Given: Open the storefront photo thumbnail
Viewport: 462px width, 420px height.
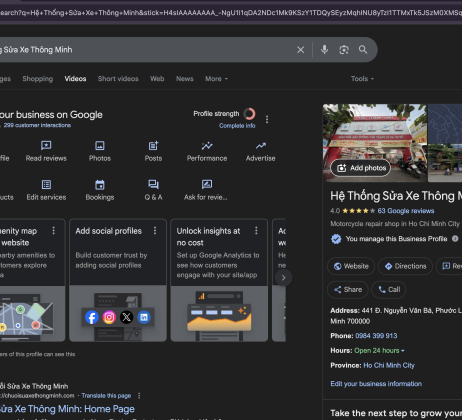Looking at the screenshot, I should tap(375, 143).
